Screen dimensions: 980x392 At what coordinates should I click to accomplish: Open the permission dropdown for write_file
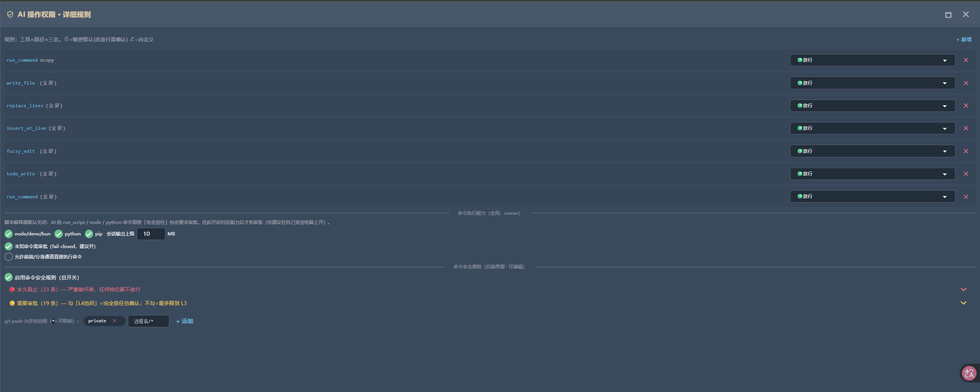click(872, 83)
